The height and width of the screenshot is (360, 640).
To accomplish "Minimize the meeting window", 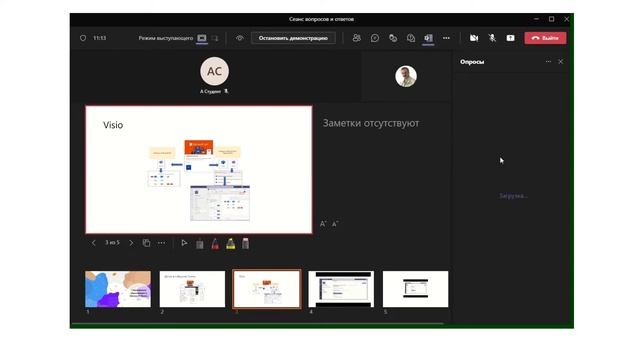I will 536,19.
